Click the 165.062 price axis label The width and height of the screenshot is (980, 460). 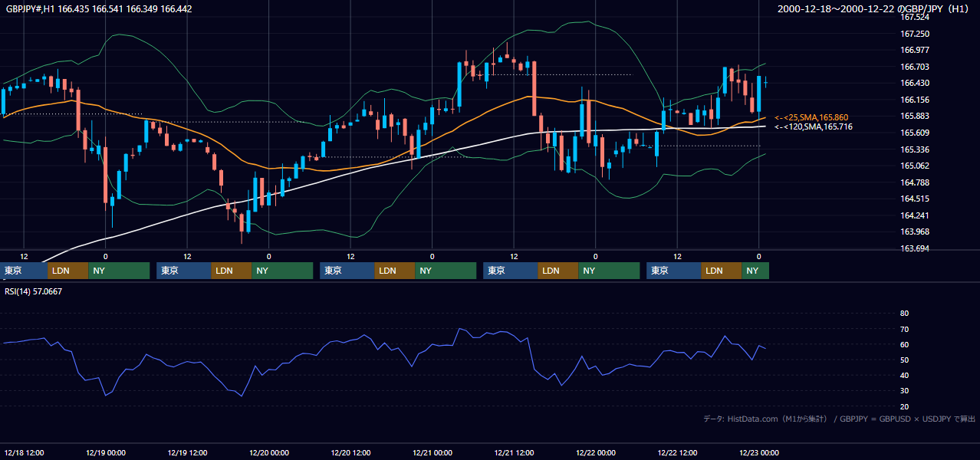pyautogui.click(x=914, y=166)
